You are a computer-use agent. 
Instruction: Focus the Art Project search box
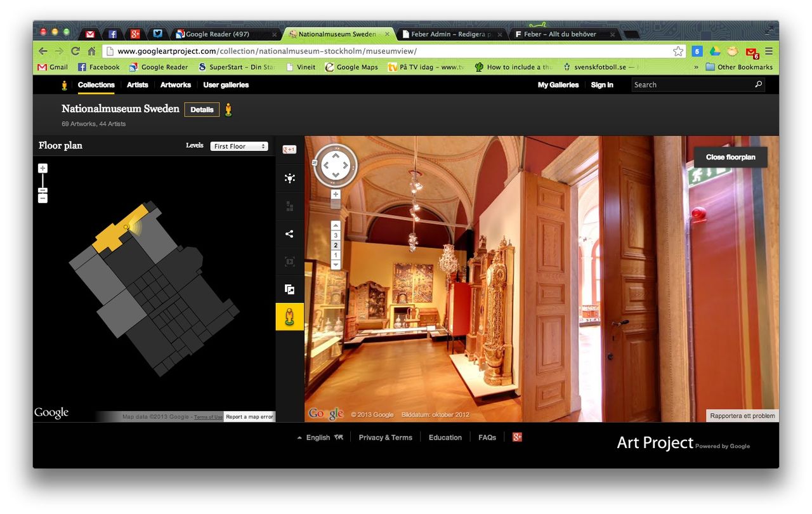pyautogui.click(x=691, y=84)
